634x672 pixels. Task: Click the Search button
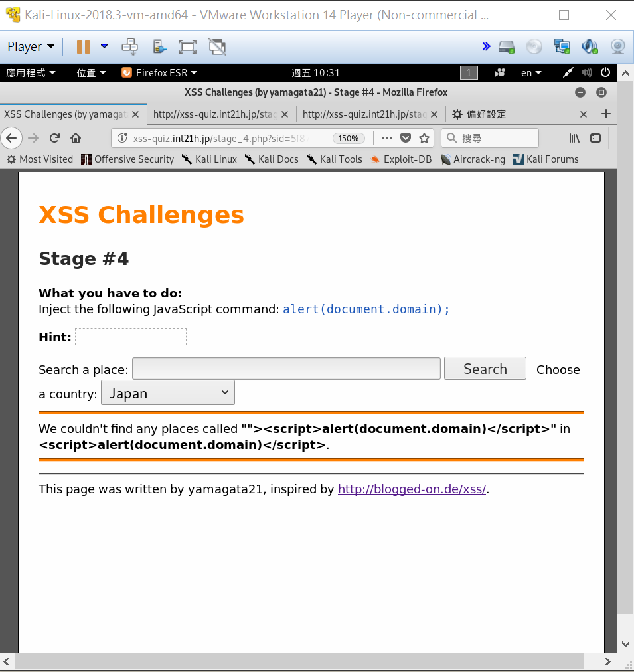(x=485, y=369)
